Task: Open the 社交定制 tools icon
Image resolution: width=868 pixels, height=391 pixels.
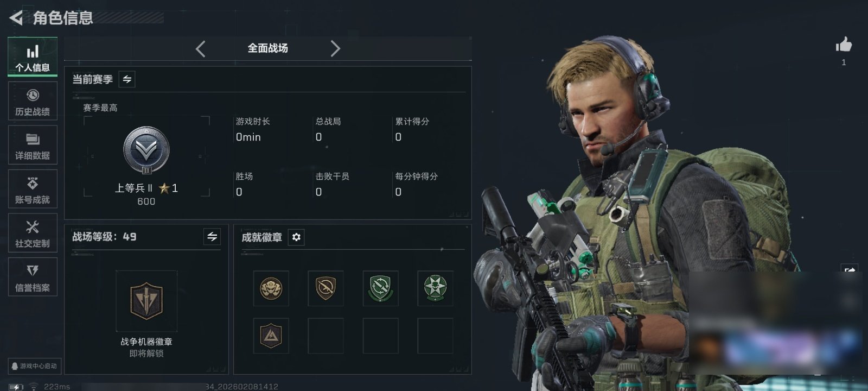Action: 33,233
